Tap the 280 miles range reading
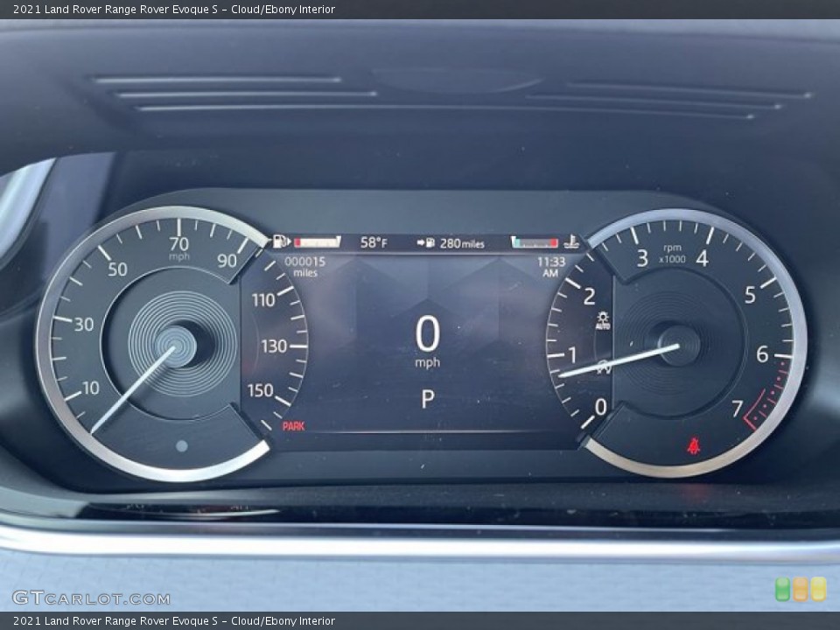The height and width of the screenshot is (630, 840). [462, 243]
